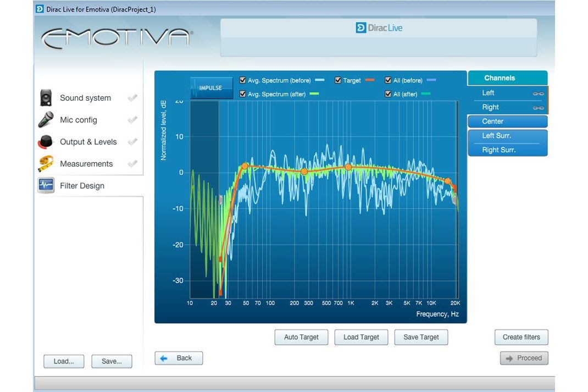Click the "-30" level axis tick

click(x=177, y=280)
